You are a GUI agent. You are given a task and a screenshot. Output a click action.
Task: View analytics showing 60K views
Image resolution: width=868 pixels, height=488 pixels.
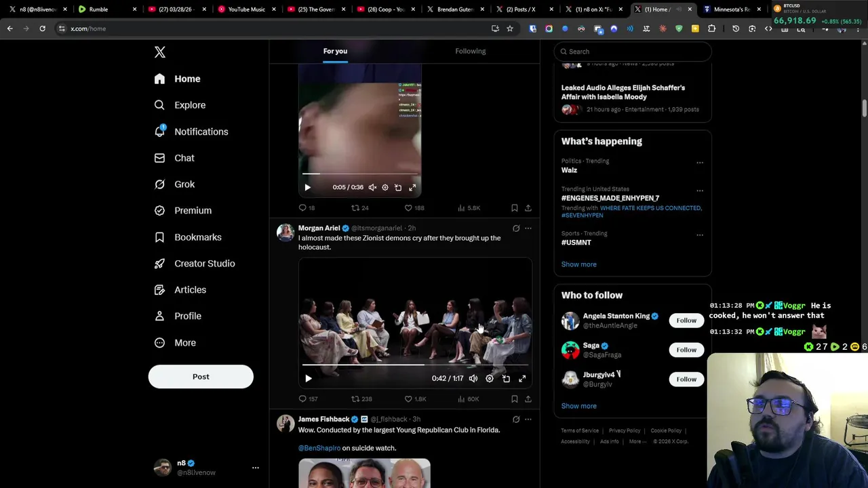(x=468, y=399)
